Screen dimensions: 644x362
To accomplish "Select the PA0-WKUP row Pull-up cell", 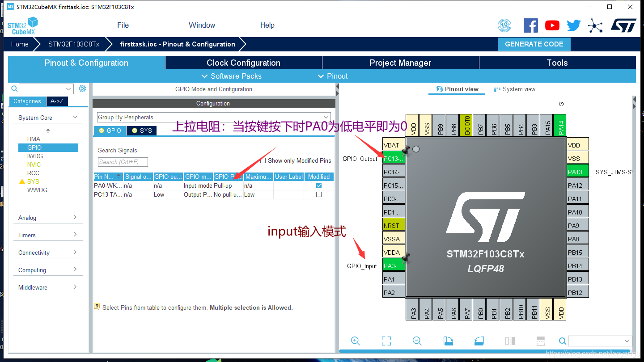I will click(x=228, y=185).
